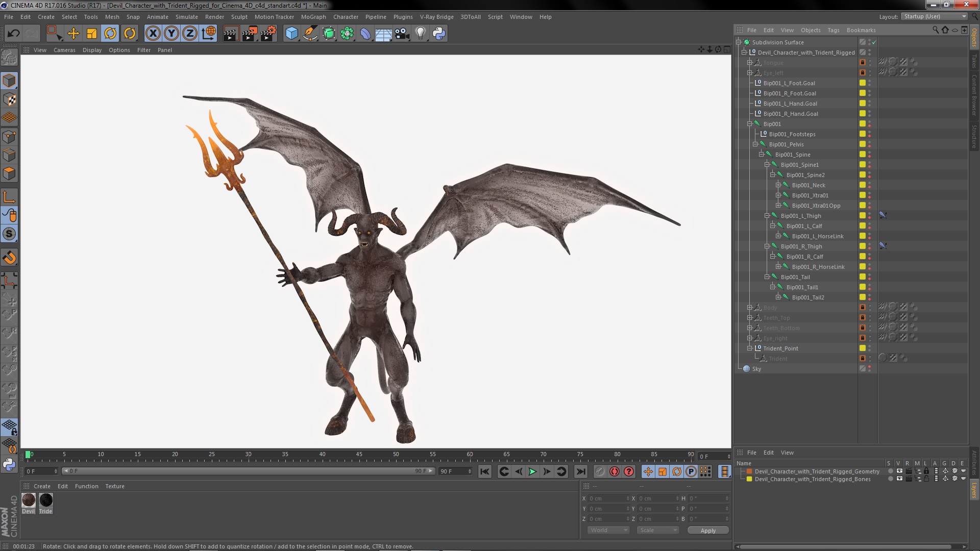980x551 pixels.
Task: Add a Cube primitive object
Action: [x=291, y=34]
